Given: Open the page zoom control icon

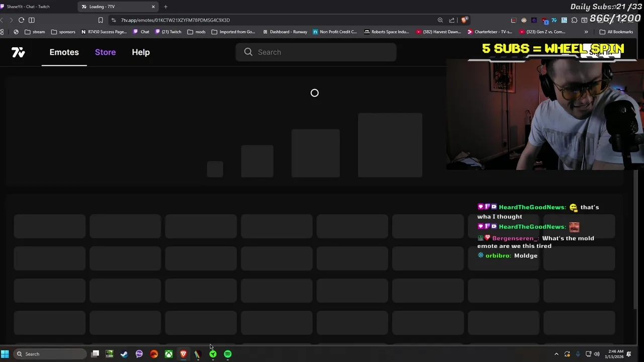Looking at the screenshot, I should pos(440,20).
